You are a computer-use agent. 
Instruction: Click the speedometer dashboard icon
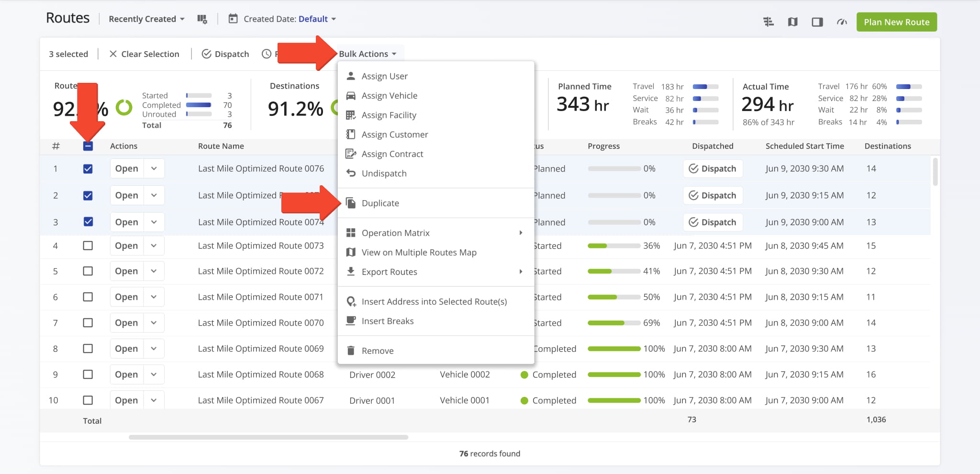[842, 22]
